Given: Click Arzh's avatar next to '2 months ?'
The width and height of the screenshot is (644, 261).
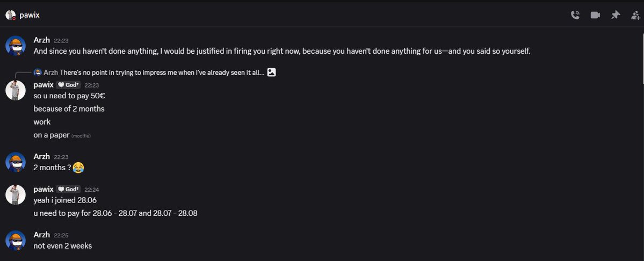Looking at the screenshot, I should coord(16,162).
